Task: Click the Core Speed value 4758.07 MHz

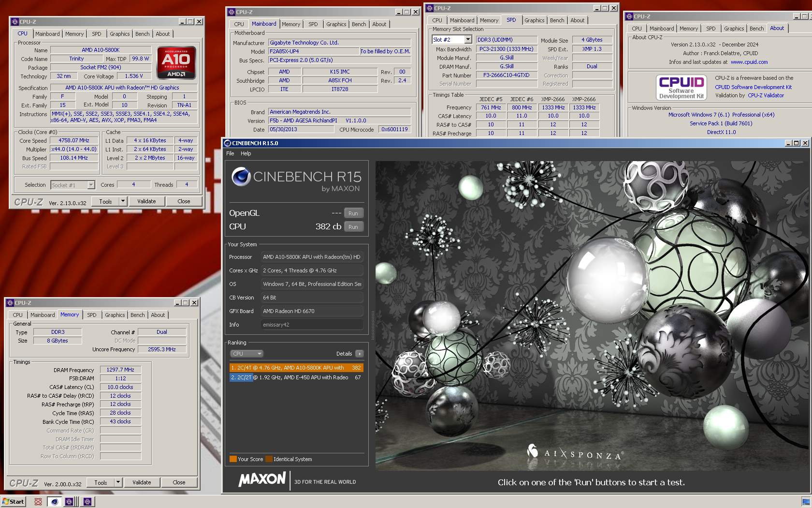Action: (x=74, y=141)
